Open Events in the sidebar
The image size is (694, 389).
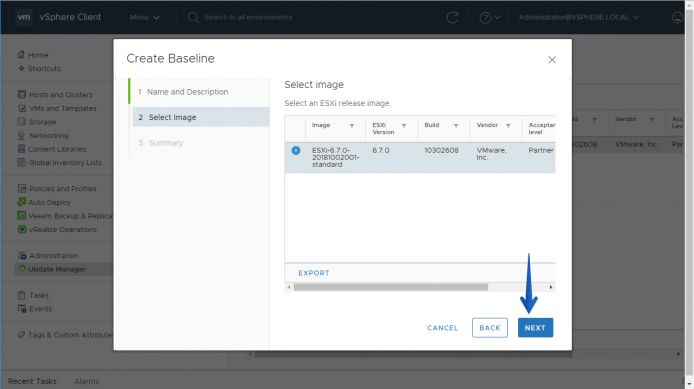(x=40, y=309)
